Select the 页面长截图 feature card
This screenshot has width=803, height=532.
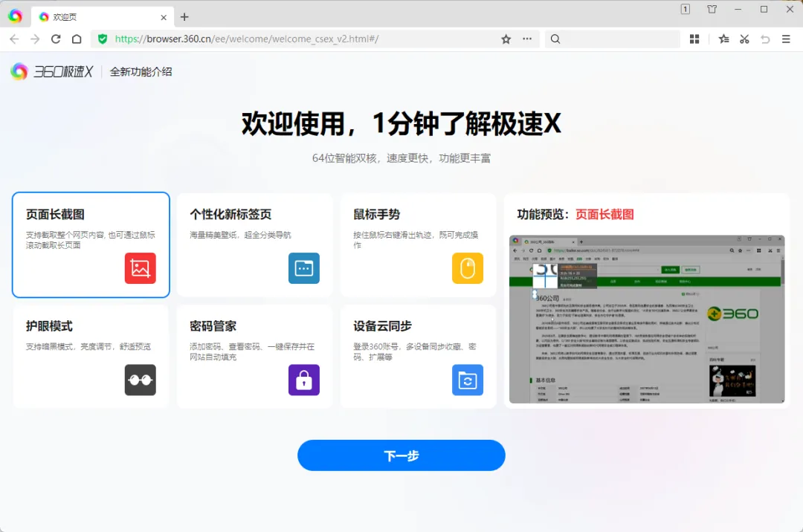coord(91,244)
